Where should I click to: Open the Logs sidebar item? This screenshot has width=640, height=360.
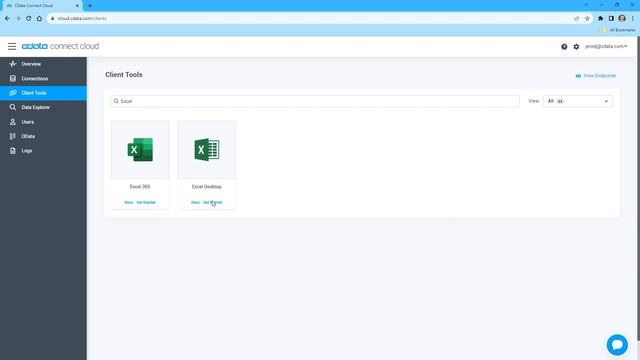pos(43,151)
